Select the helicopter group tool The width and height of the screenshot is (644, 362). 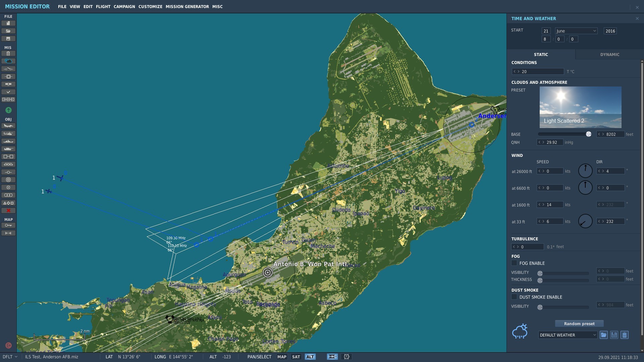click(x=8, y=133)
